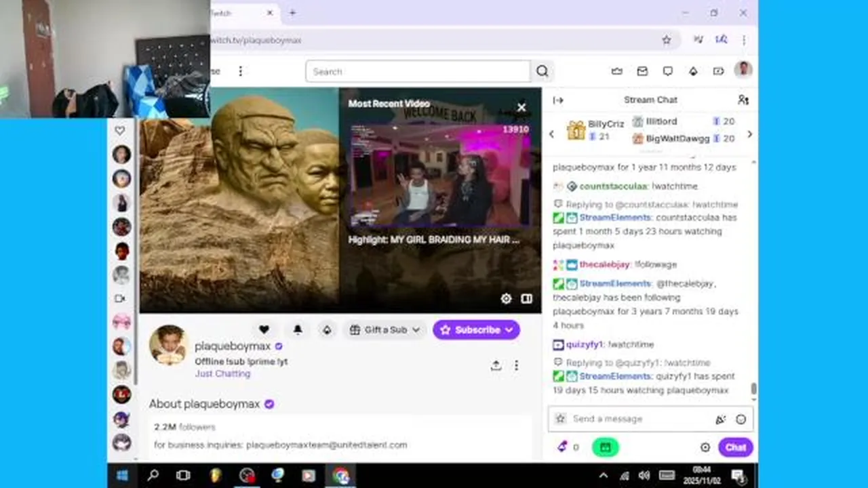The height and width of the screenshot is (488, 868).
Task: Open whispers speech bubble icon
Action: [x=667, y=71]
